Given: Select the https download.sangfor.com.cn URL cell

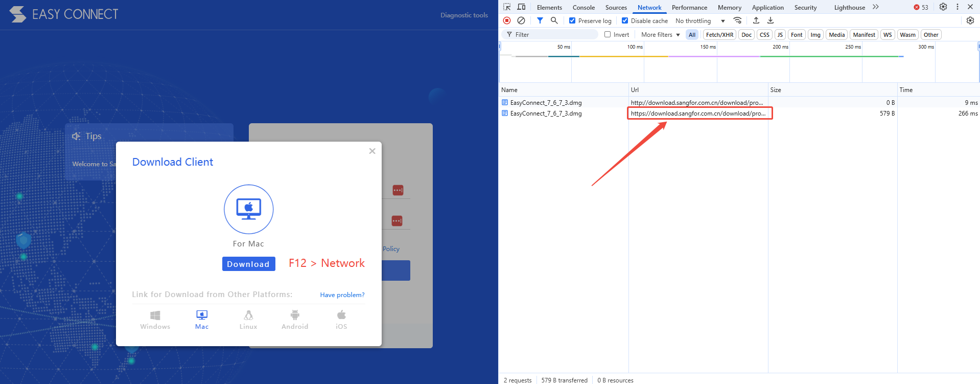Looking at the screenshot, I should [698, 114].
